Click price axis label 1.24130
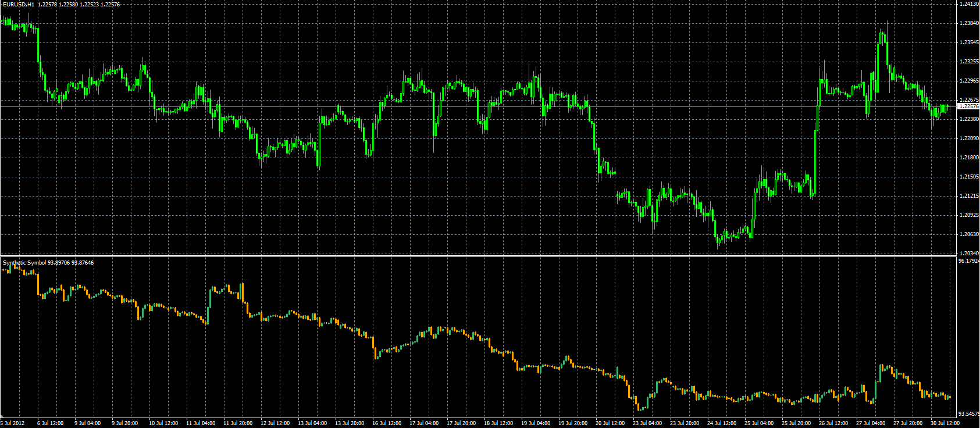Viewport: 980px width, 428px height. pyautogui.click(x=968, y=4)
